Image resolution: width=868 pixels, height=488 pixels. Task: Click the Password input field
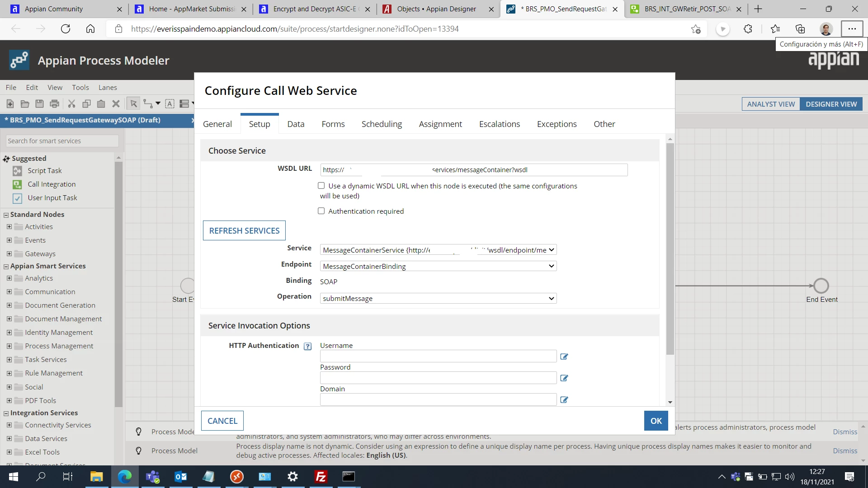point(438,378)
